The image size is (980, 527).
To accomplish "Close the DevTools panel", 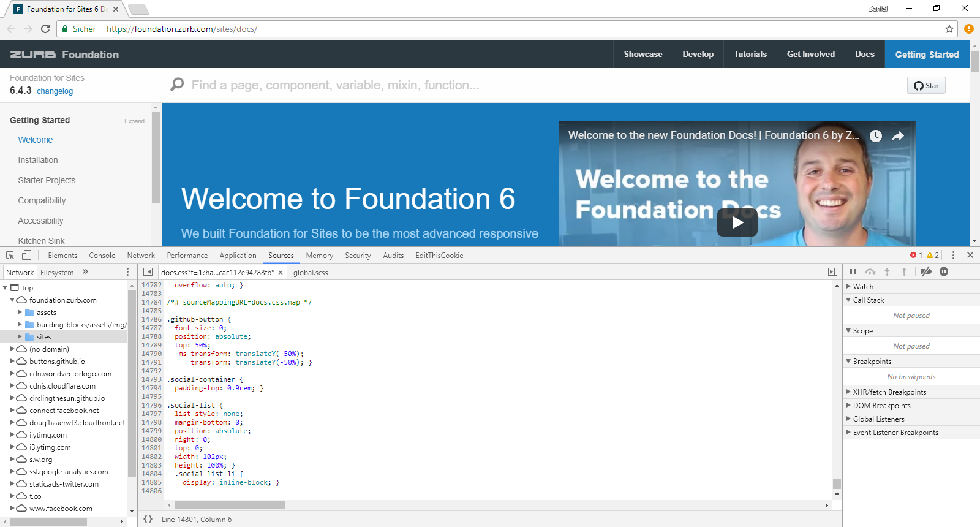I will [x=970, y=256].
